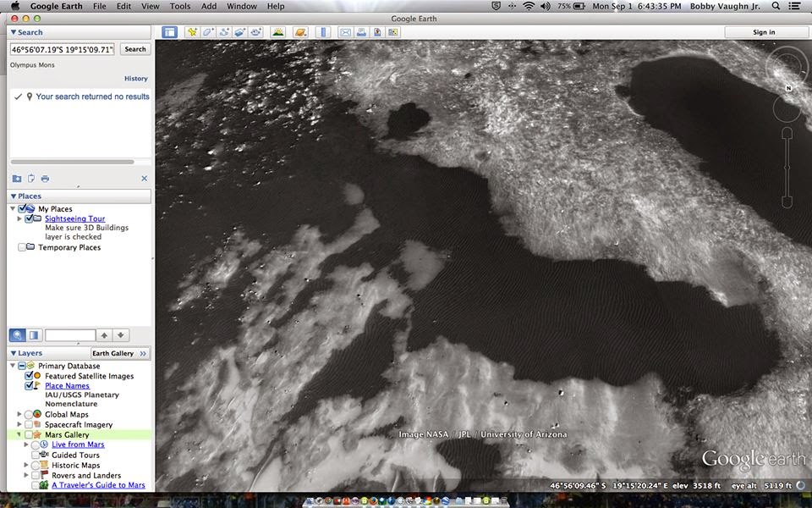
Task: Click the View in Google Maps icon
Action: [393, 32]
